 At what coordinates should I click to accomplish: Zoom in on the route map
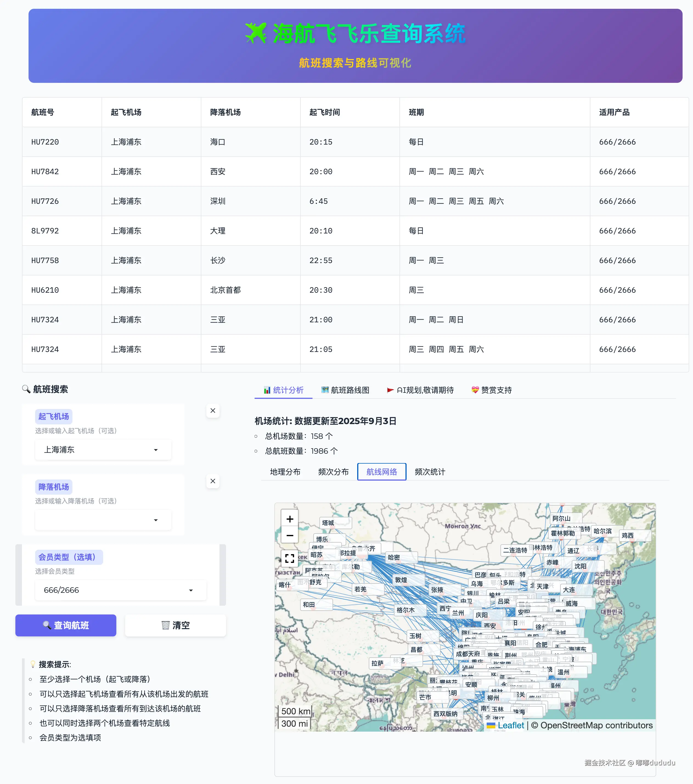[289, 519]
